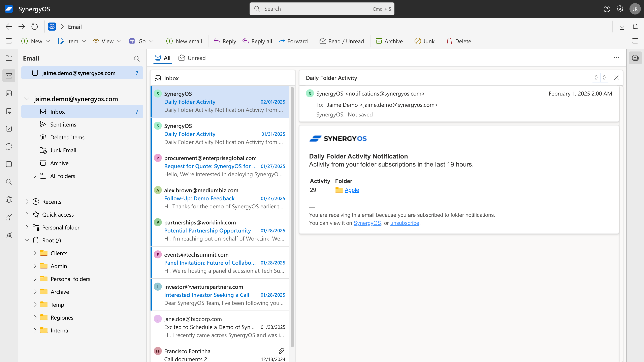
Task: Select the Tasks checkmark icon in sidebar
Action: point(9,129)
